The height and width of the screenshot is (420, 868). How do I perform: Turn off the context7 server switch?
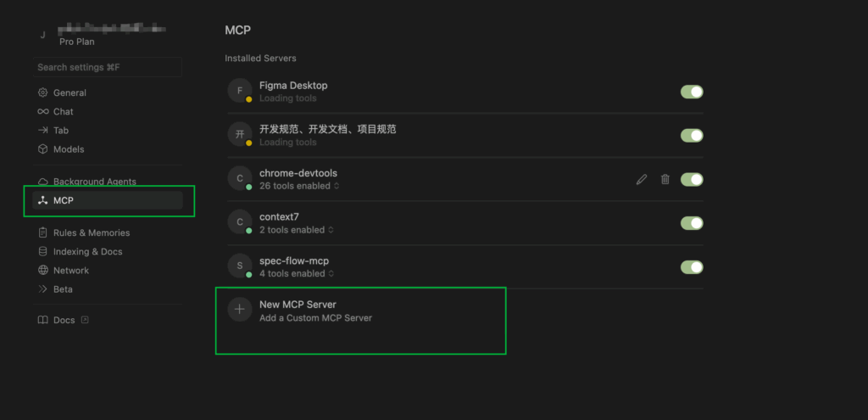coord(692,223)
